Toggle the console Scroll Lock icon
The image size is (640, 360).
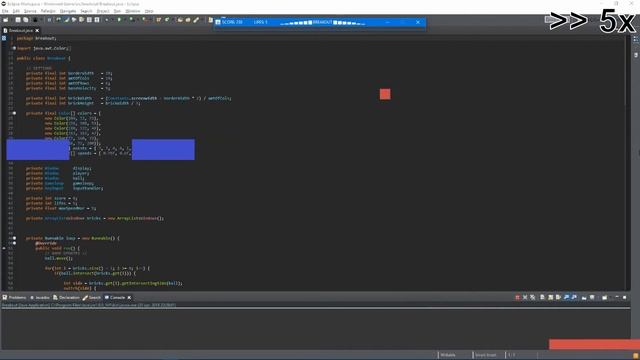point(550,298)
